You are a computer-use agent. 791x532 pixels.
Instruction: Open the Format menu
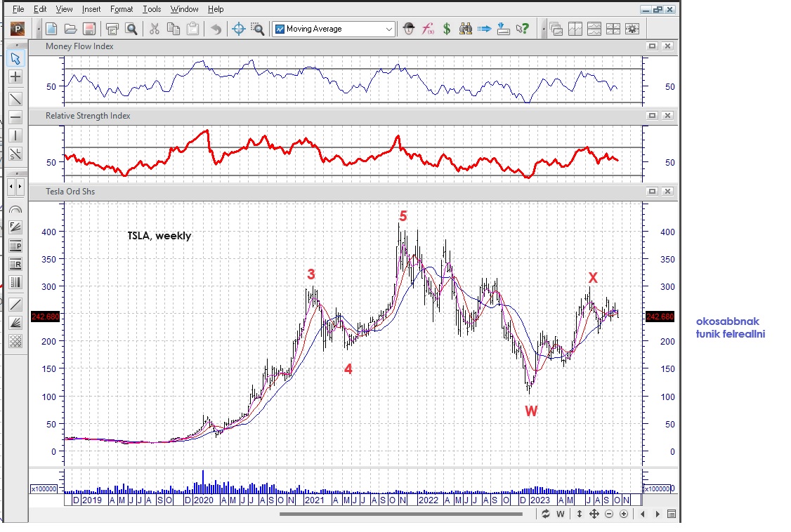(122, 9)
